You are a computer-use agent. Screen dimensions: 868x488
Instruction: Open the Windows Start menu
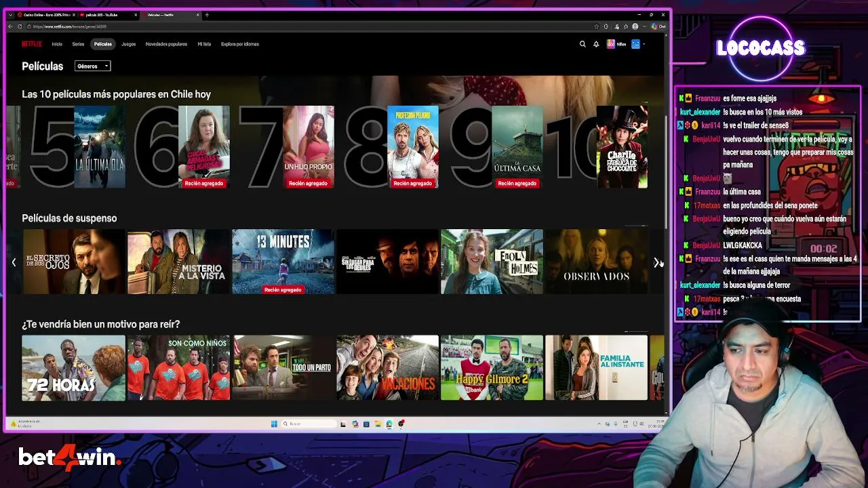point(274,424)
